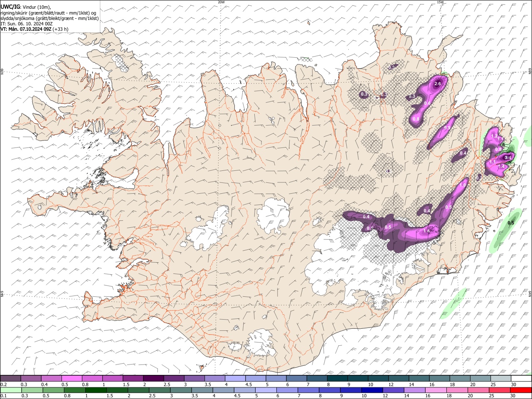Click the 3.4 snowfall value on the map
Screen dimensions: 532x399
click(507, 158)
